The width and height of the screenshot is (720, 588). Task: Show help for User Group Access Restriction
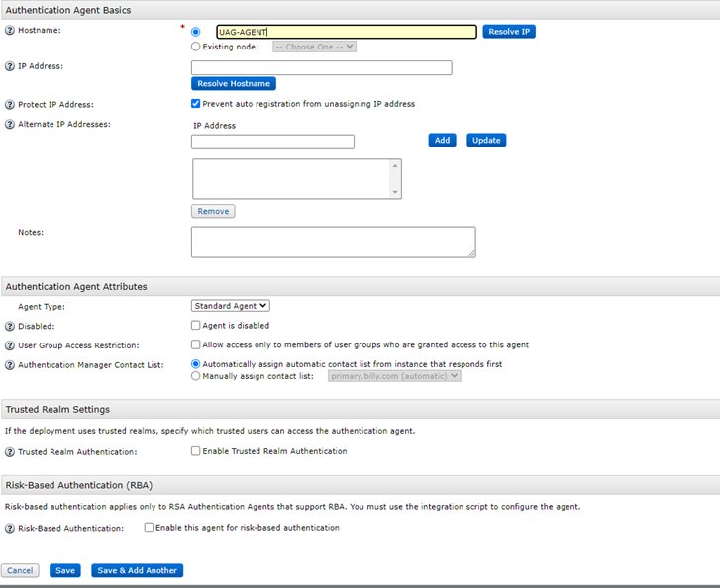10,345
